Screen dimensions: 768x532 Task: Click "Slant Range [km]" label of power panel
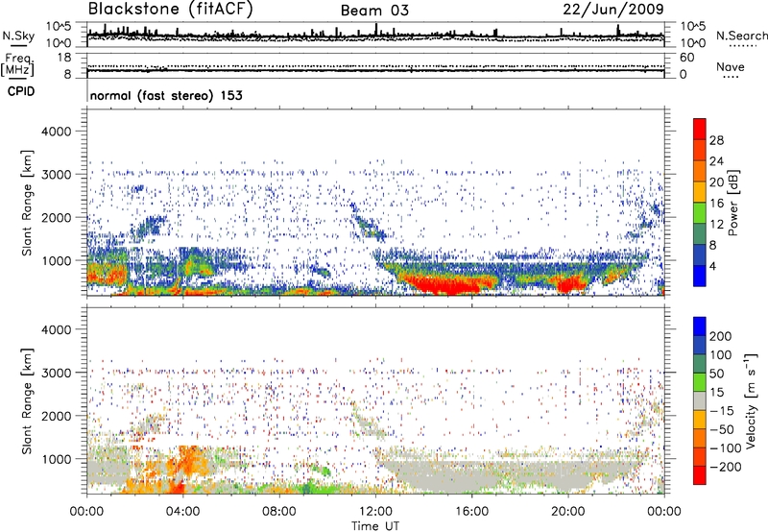click(x=27, y=203)
